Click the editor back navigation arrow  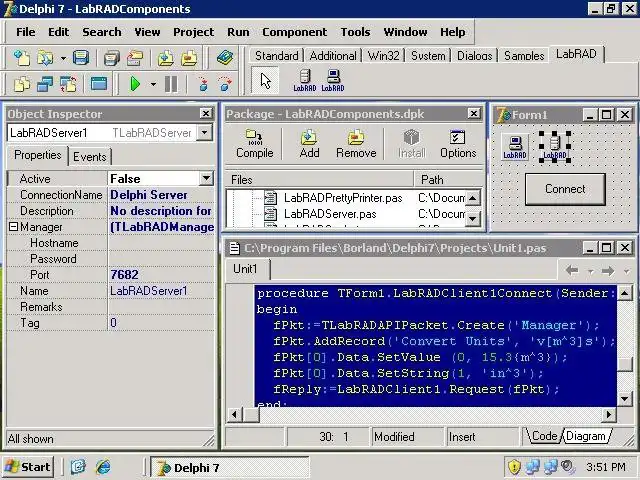[x=572, y=270]
